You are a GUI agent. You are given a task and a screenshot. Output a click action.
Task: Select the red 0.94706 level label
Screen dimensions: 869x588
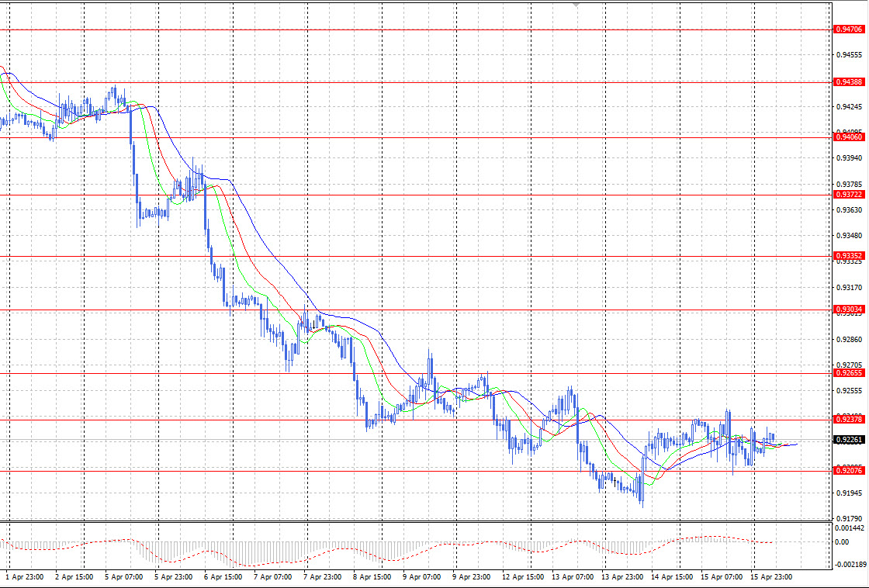click(849, 29)
